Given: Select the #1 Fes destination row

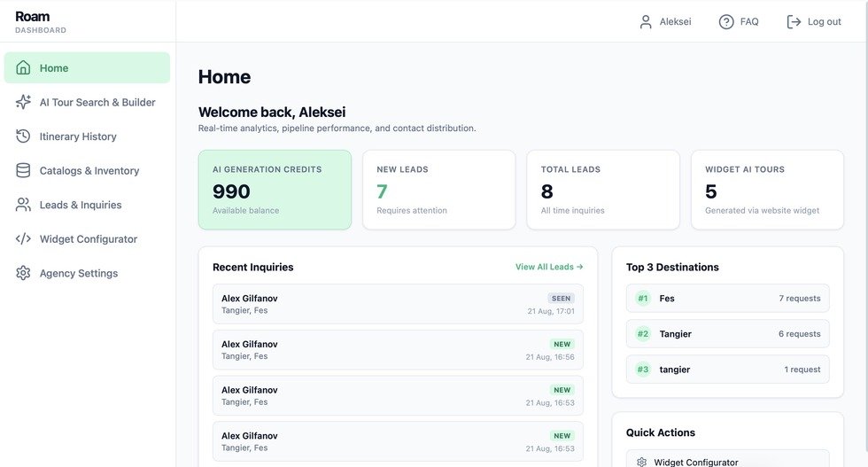Looking at the screenshot, I should tap(727, 298).
